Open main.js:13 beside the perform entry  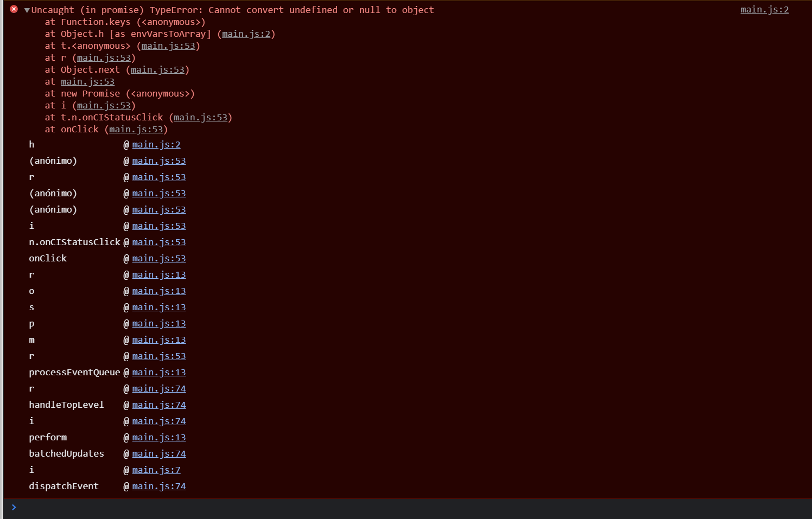coord(158,437)
